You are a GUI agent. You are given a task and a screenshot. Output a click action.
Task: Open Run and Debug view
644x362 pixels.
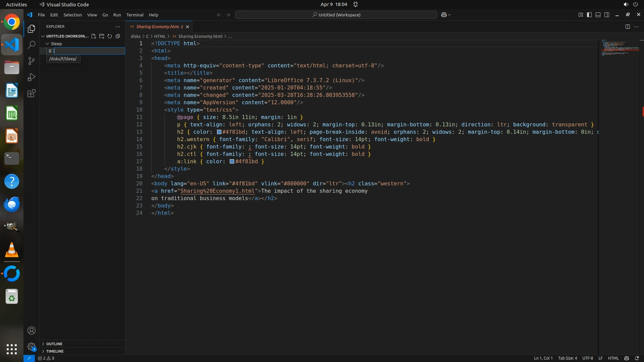point(32,77)
